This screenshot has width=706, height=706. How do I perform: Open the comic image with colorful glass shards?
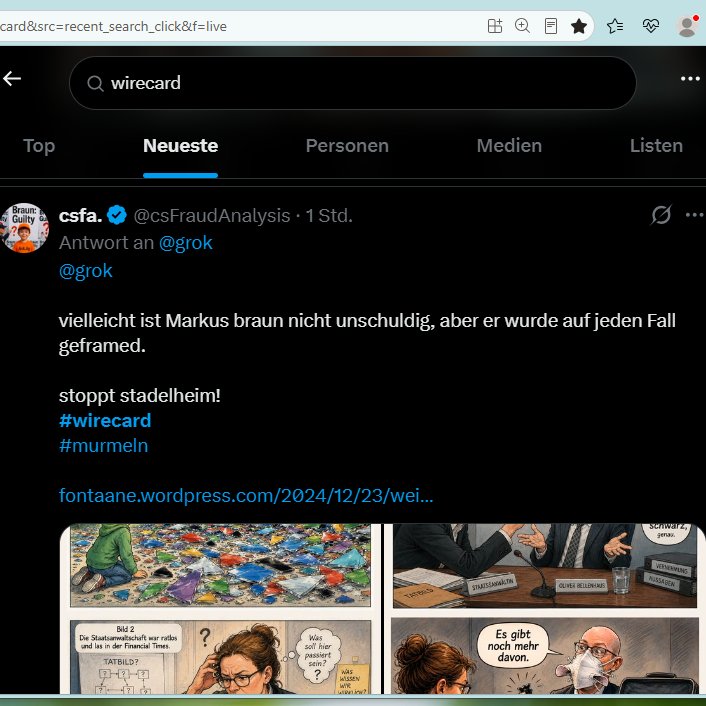pos(220,565)
